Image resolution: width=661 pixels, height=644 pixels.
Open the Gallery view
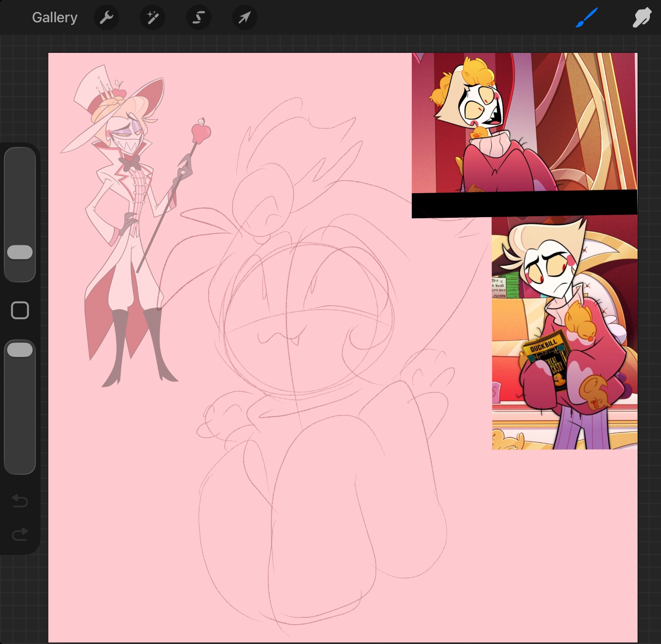pyautogui.click(x=54, y=17)
